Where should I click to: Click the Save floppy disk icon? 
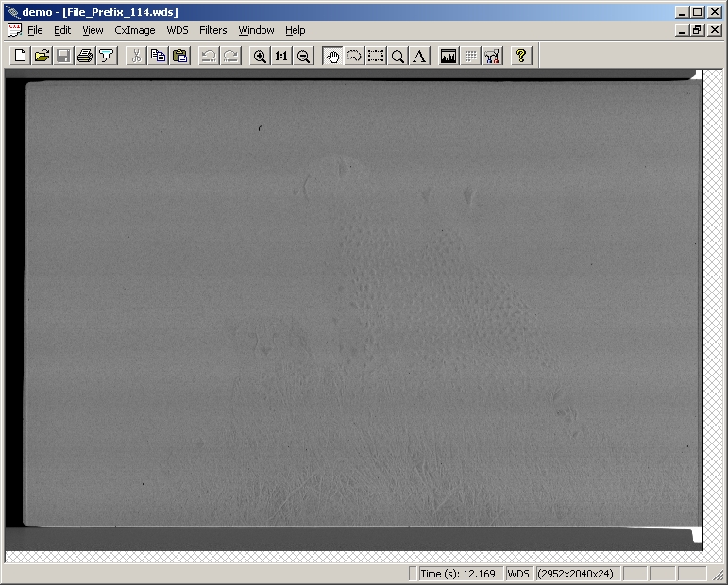coord(63,56)
